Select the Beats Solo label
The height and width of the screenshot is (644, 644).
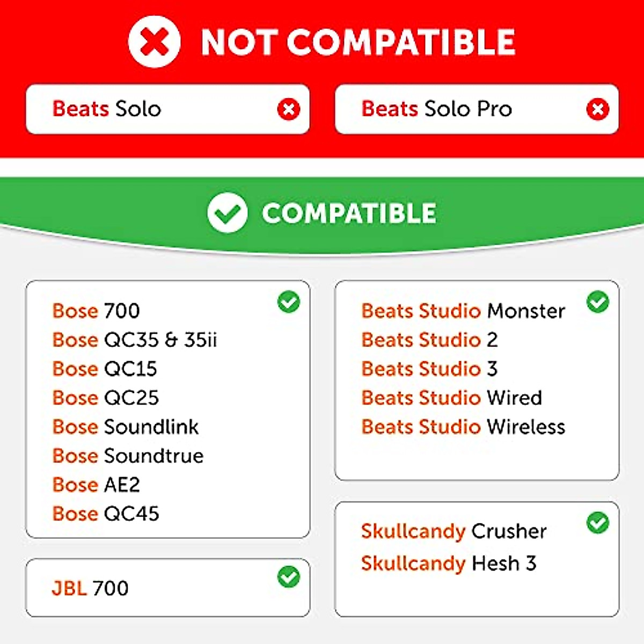pyautogui.click(x=107, y=109)
